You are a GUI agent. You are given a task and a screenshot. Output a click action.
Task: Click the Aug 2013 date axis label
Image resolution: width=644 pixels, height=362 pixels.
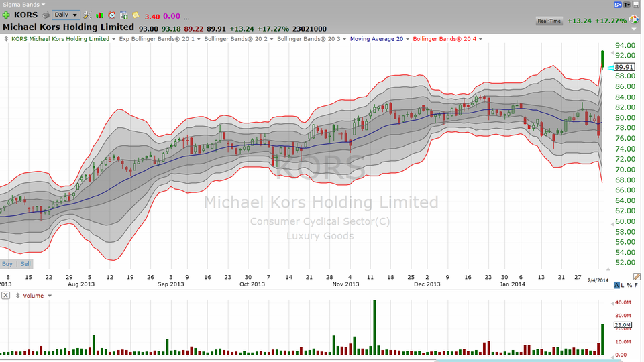[81, 284]
